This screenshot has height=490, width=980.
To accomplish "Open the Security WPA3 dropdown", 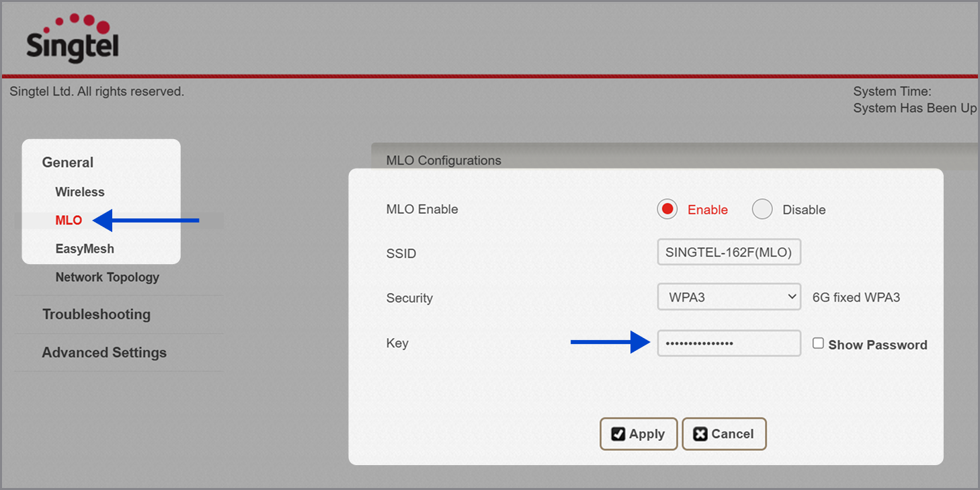I will click(x=729, y=296).
